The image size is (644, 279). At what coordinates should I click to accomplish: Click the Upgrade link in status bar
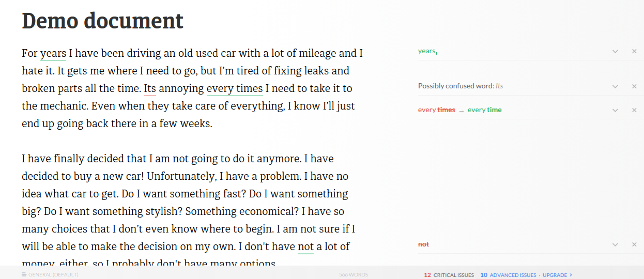click(x=557, y=275)
